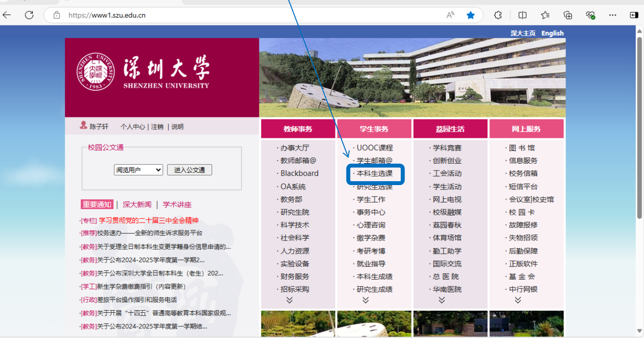Image resolution: width=644 pixels, height=338 pixels.
Task: Open the 说明 link
Action: pos(177,127)
